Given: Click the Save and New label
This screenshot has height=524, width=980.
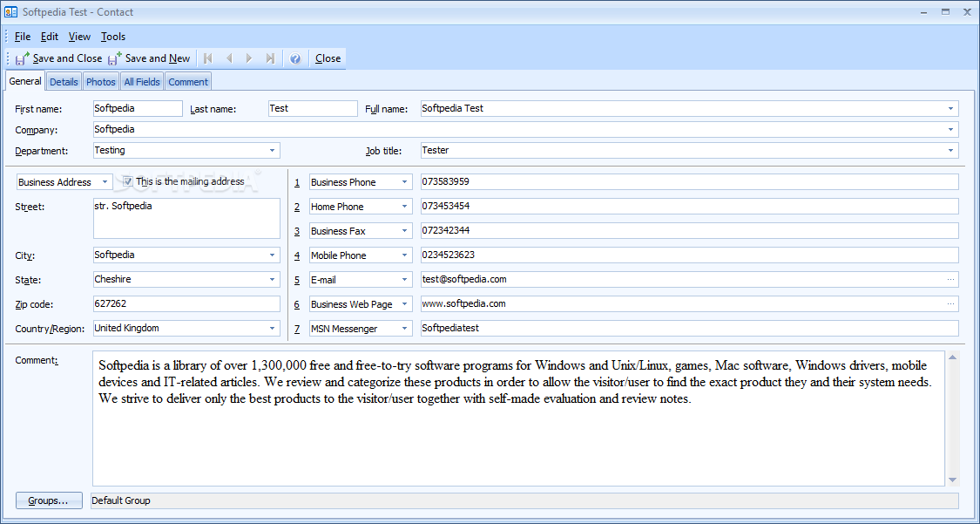Looking at the screenshot, I should coord(158,58).
